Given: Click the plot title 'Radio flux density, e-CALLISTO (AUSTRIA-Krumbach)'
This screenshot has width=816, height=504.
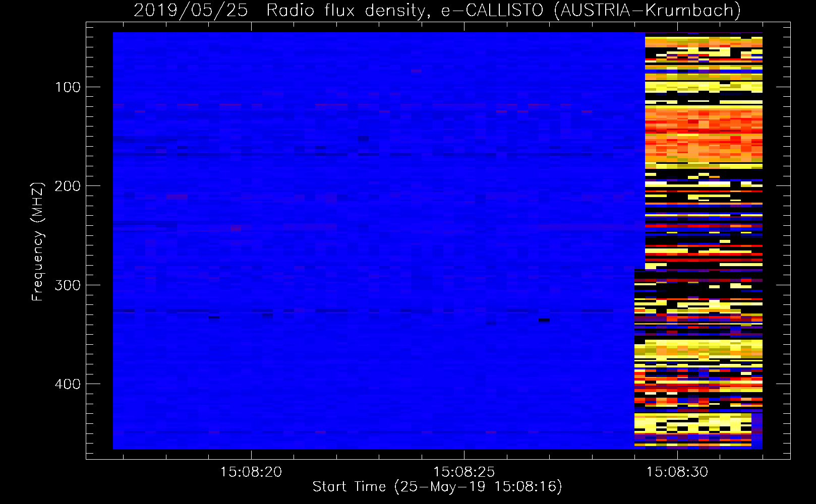Looking at the screenshot, I should pos(503,10).
